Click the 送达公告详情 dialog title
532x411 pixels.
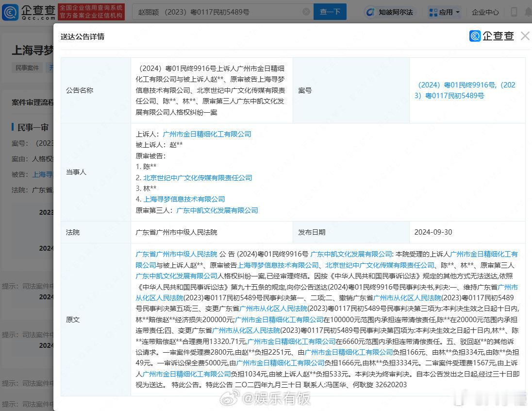click(83, 37)
